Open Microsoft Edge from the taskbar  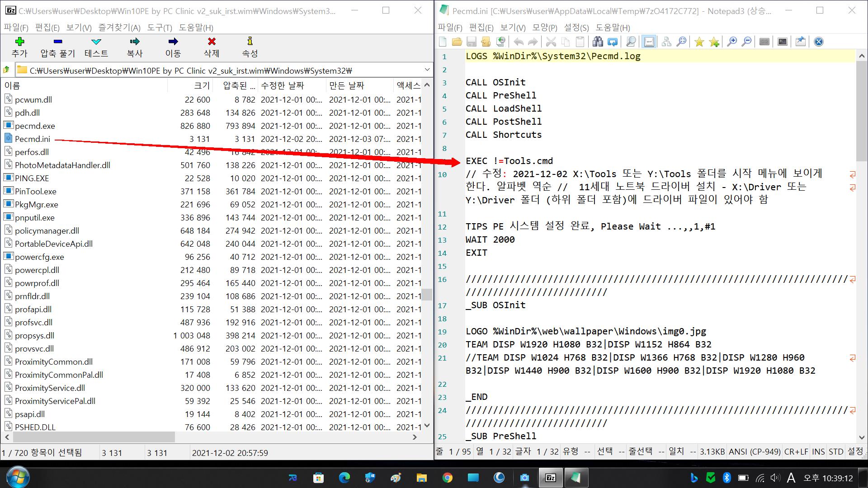click(344, 478)
